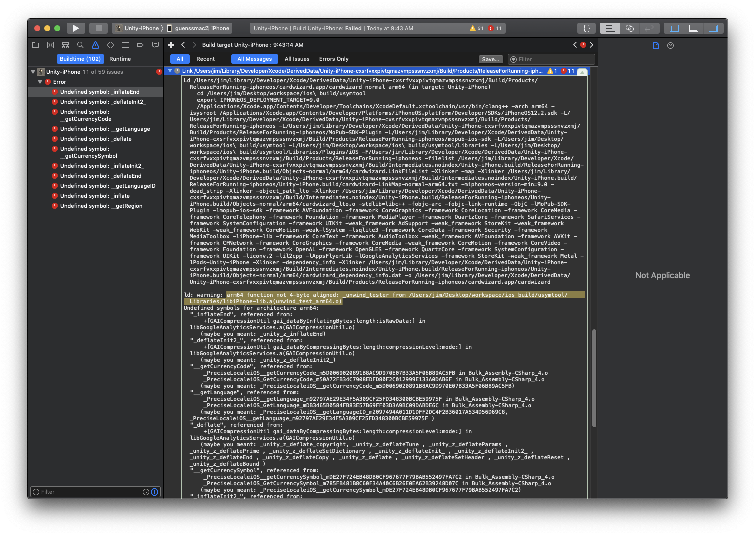Collapse the log transcript with the button on the Link row

[x=582, y=71]
